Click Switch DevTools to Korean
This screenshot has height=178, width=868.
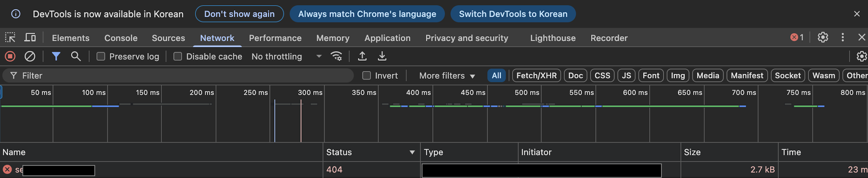pos(513,14)
